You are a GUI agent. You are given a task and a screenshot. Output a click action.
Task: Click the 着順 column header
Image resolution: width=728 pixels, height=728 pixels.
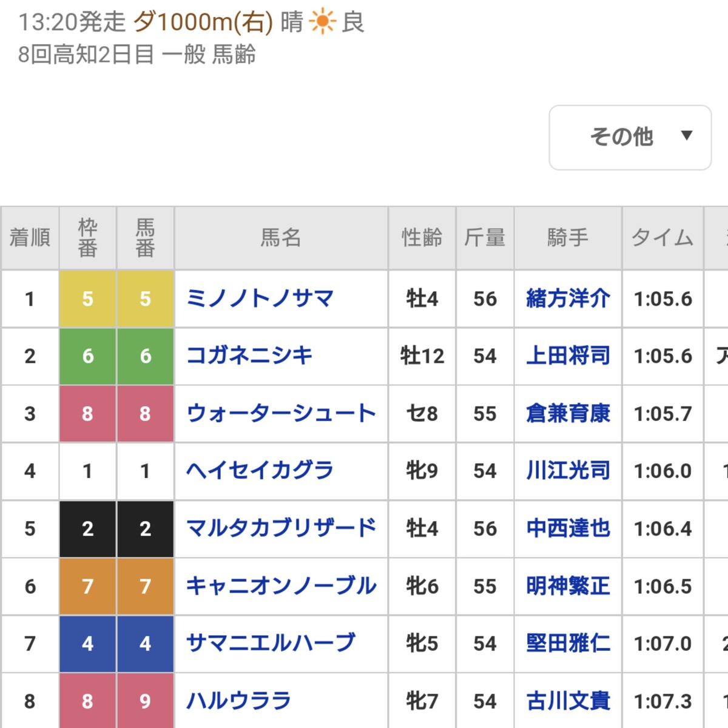point(30,238)
